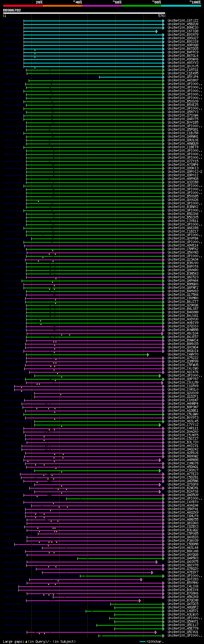Select the label UniRef100_Q9P0I2-2
The height and width of the screenshot is (644, 204).
click(185, 172)
